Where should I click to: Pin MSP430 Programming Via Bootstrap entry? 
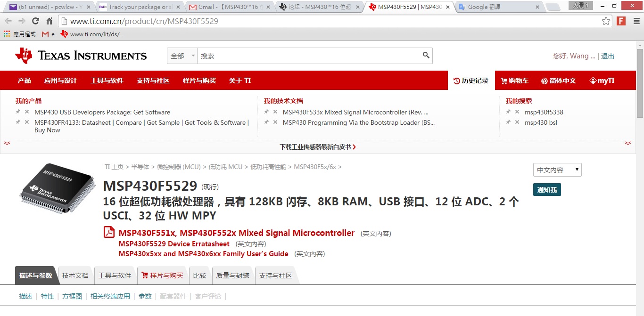coord(266,122)
